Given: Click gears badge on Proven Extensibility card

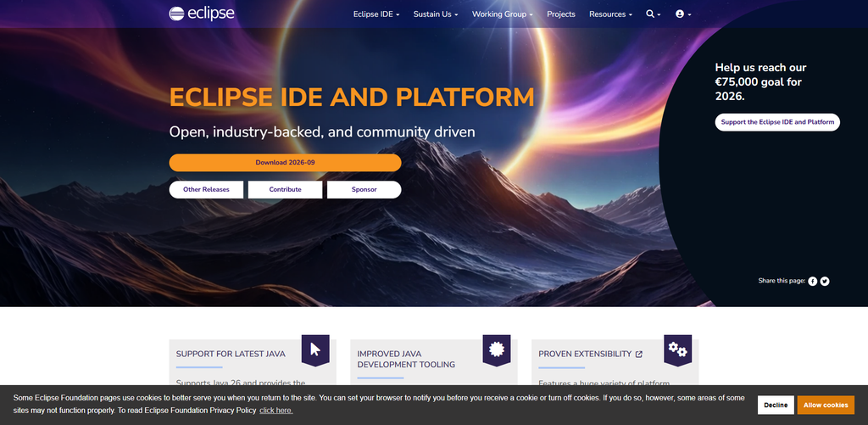Looking at the screenshot, I should tap(677, 350).
